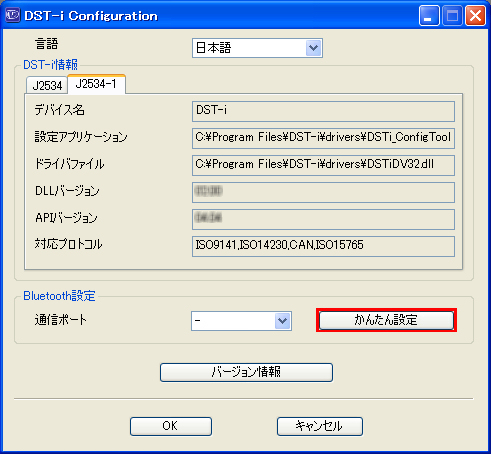Open バージョン情報 version info
491x454 pixels.
(x=246, y=372)
